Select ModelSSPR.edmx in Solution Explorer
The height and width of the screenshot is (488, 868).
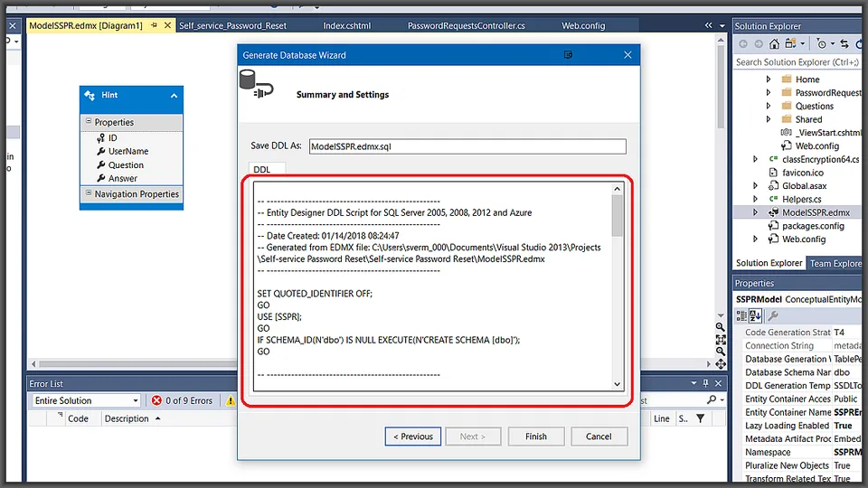point(816,212)
